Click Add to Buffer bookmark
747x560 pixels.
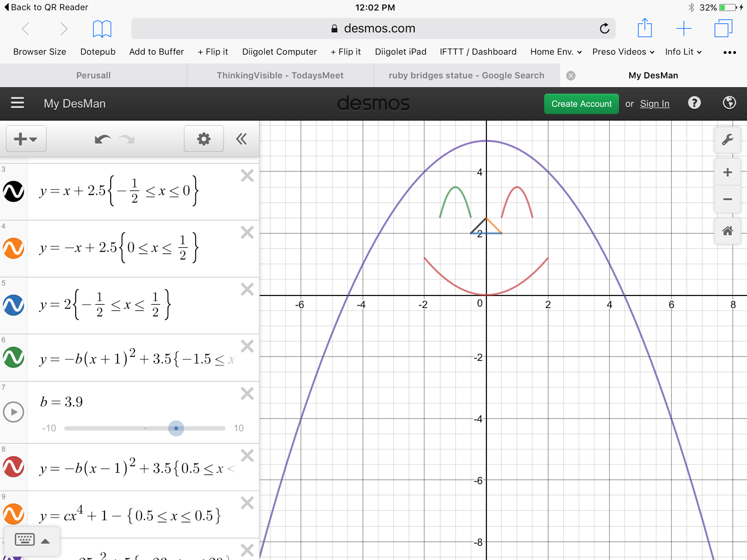tap(156, 52)
